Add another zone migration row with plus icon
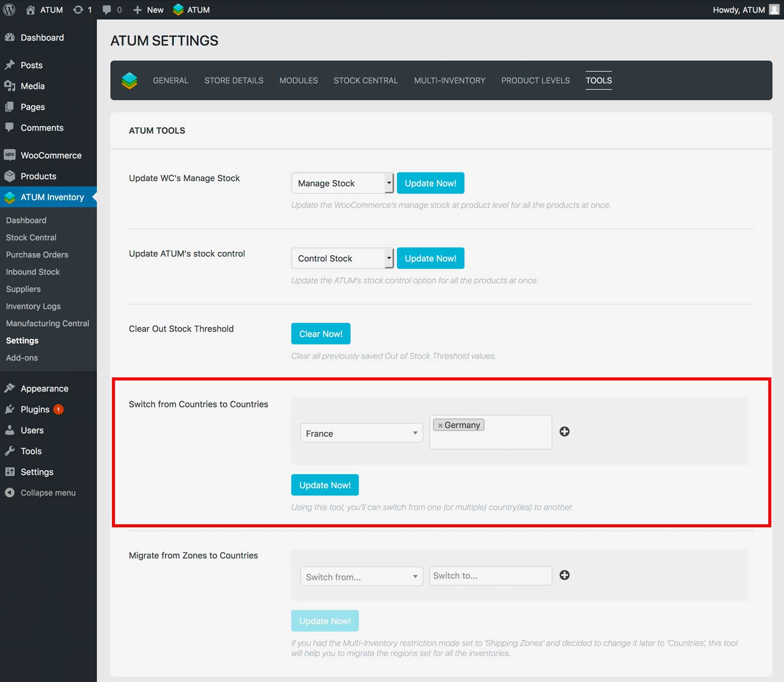784x682 pixels. [564, 575]
